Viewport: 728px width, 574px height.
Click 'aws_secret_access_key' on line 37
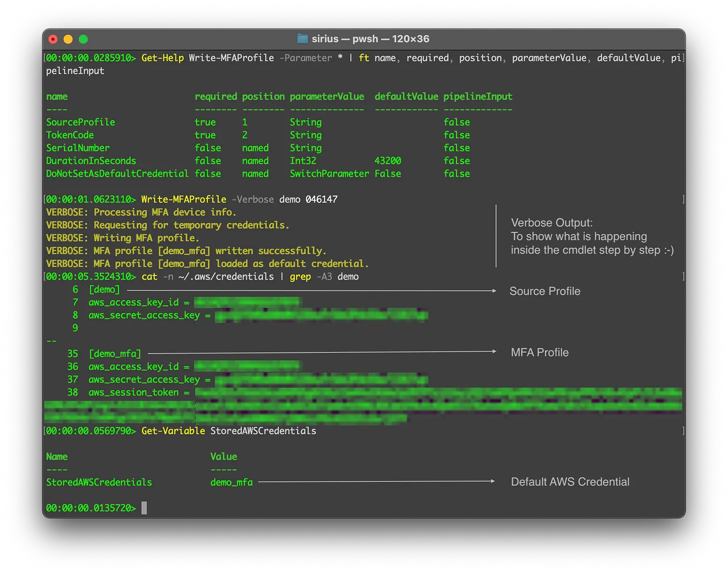[x=144, y=379]
